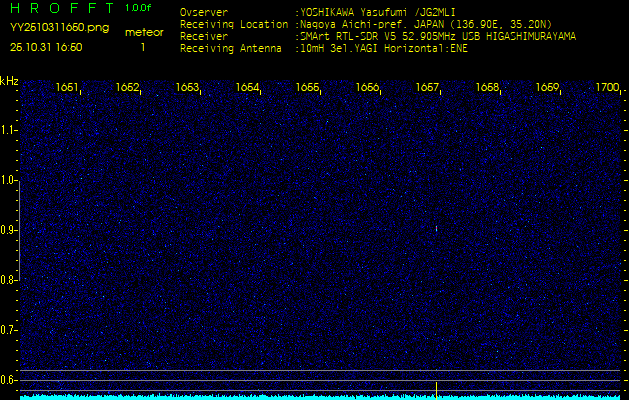
Task: Click the kHz unit label
Action: [9, 80]
